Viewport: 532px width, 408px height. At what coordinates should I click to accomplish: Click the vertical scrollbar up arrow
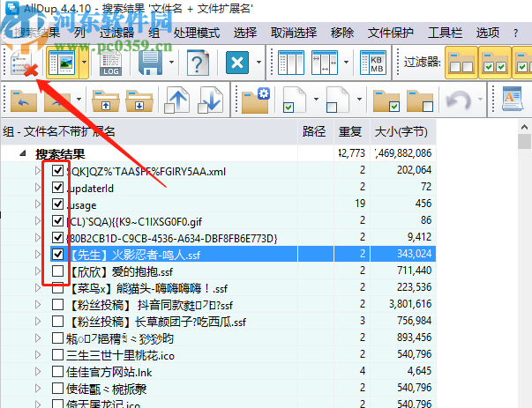pos(524,127)
